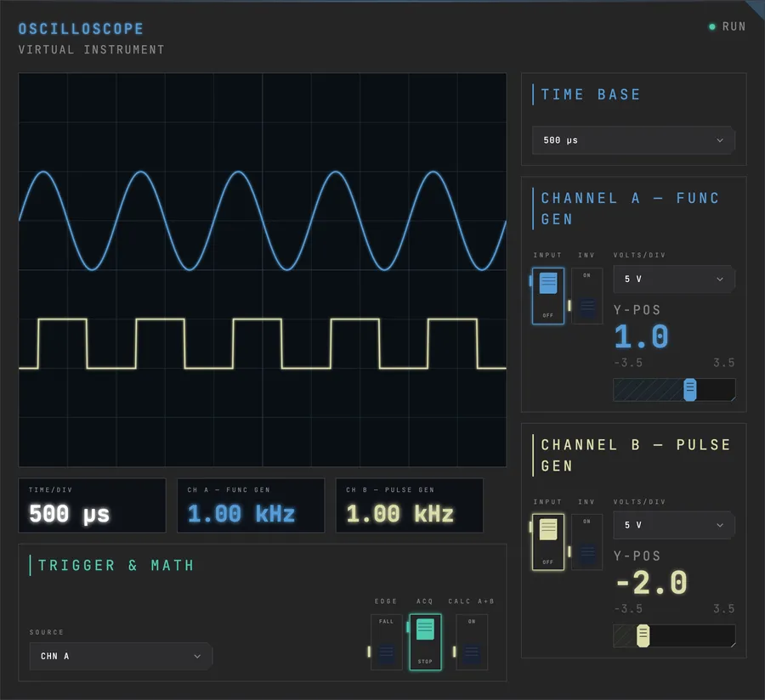Screen dimensions: 765x700
Task: Click the Channel B Y-Pos slider handle
Action: pos(643,635)
